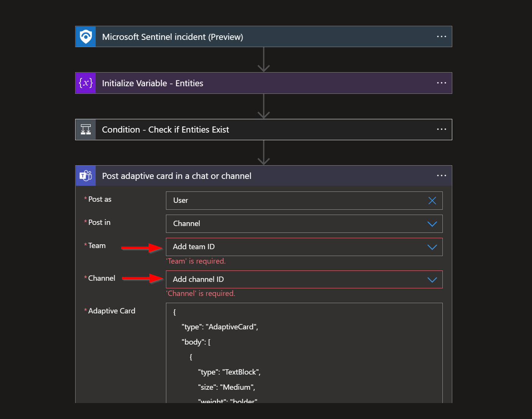Click the "type": "TextBlock" line
The width and height of the screenshot is (532, 419).
[x=229, y=372]
